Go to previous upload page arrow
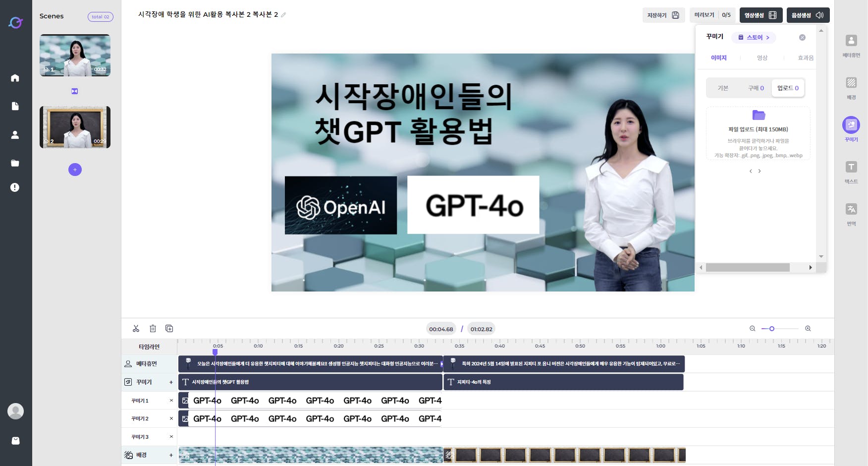 751,171
